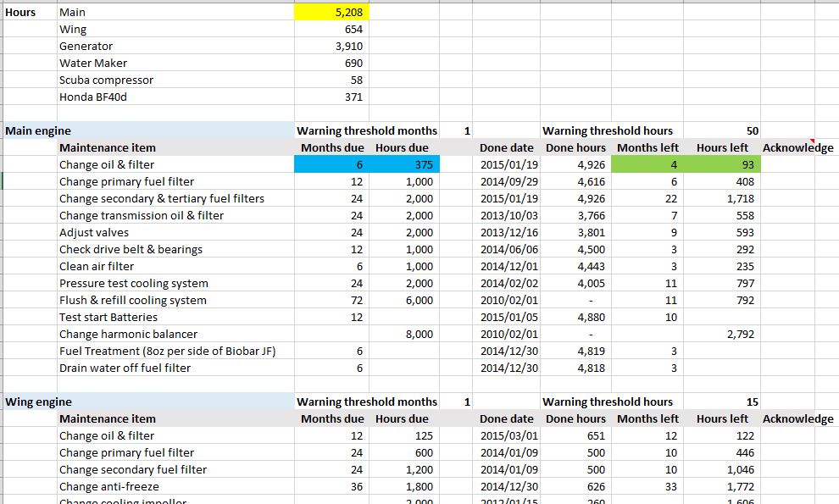Select Honda BF40d hours value 371

tap(331, 97)
